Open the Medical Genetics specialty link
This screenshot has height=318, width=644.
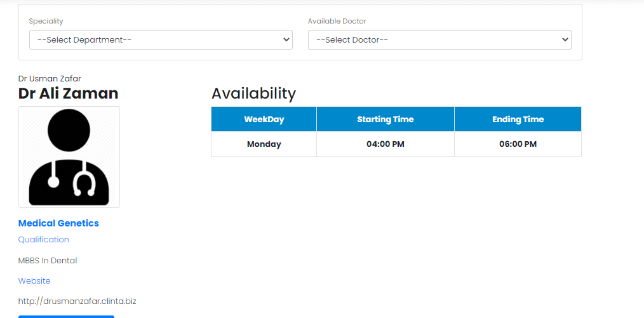tap(58, 223)
